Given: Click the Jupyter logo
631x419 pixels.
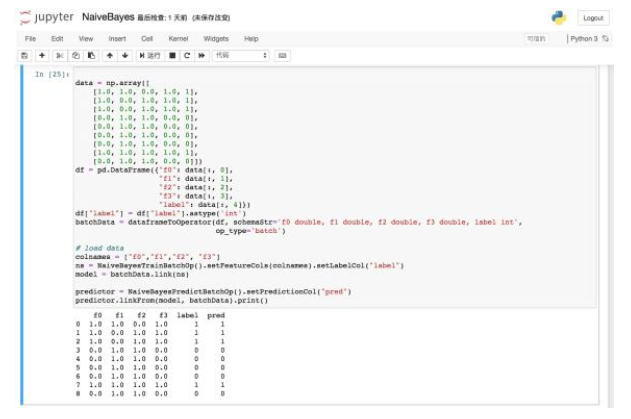Looking at the screenshot, I should click(x=47, y=17).
